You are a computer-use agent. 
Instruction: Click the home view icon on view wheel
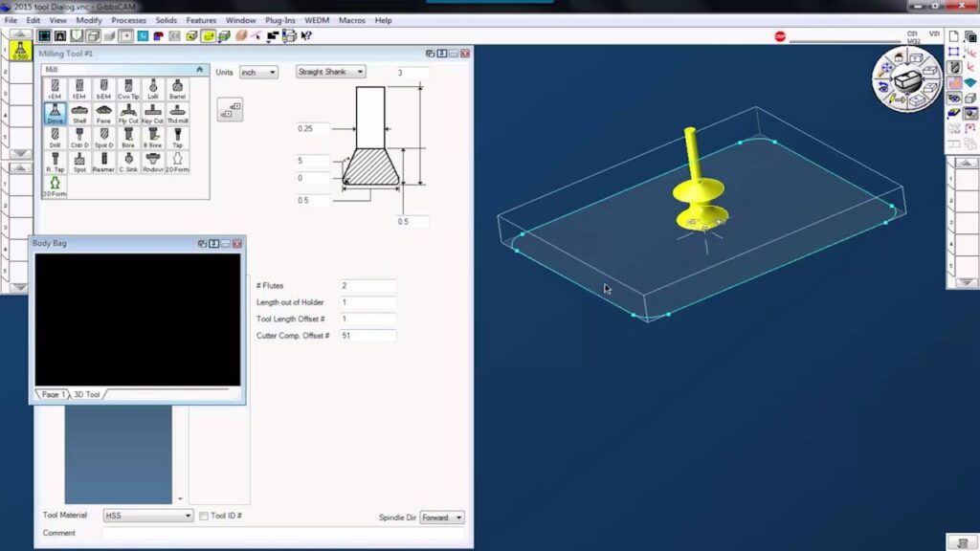[x=899, y=58]
